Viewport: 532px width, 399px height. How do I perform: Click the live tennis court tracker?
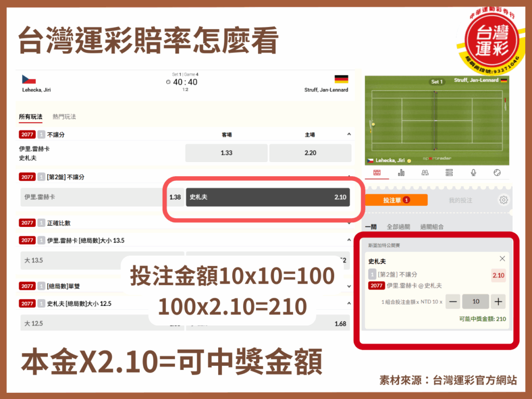click(437, 121)
